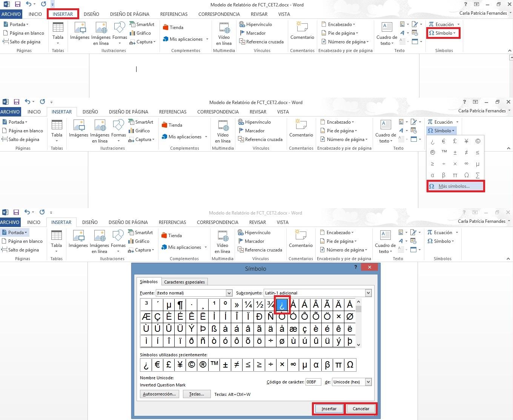The width and height of the screenshot is (513, 420).
Task: Choose the ß symbol in the character grid
Action: click(x=214, y=329)
